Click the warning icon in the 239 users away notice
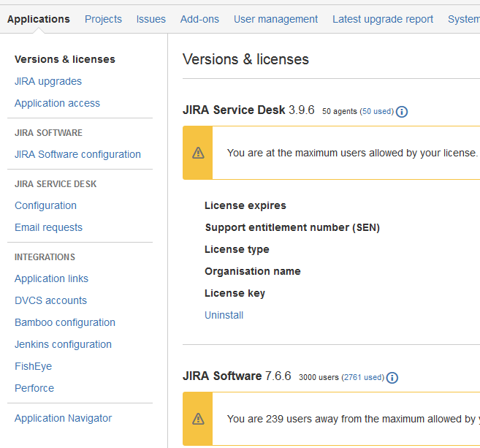 tap(198, 419)
